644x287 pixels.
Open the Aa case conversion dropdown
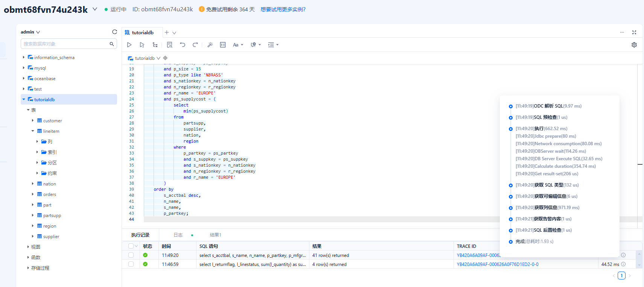238,45
